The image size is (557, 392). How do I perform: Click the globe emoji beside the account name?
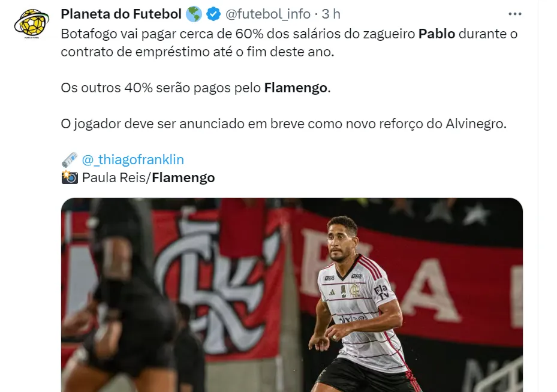(x=194, y=14)
